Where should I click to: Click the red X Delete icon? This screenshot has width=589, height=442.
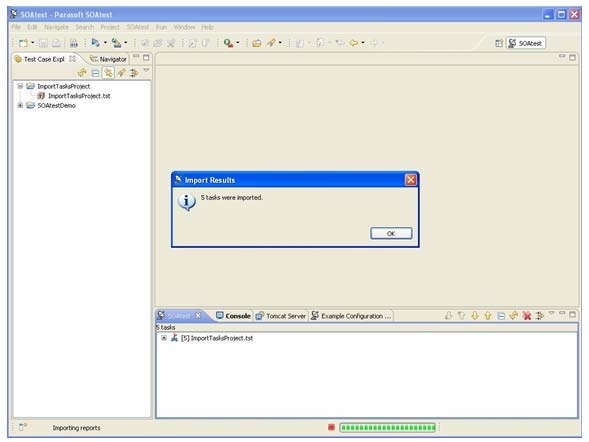[527, 316]
